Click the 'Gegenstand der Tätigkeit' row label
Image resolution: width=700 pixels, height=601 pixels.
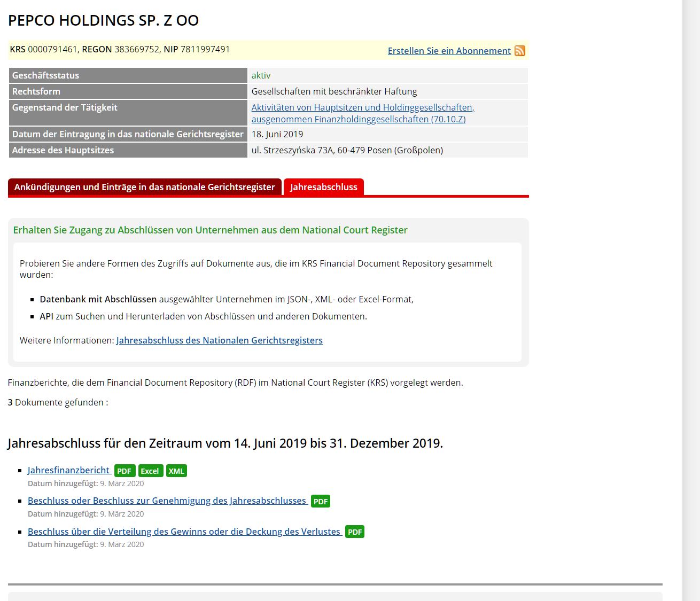[x=65, y=107]
